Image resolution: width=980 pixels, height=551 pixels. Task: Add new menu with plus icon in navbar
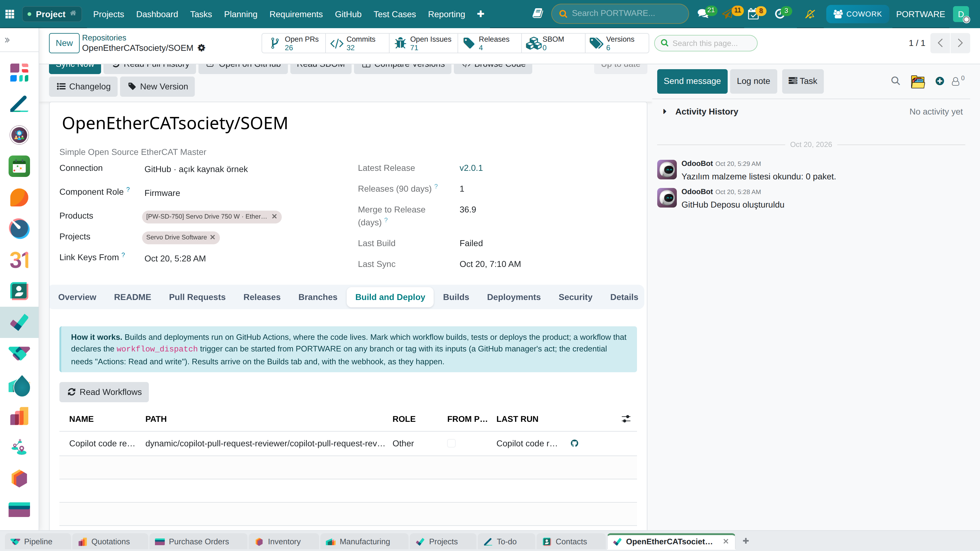point(481,14)
